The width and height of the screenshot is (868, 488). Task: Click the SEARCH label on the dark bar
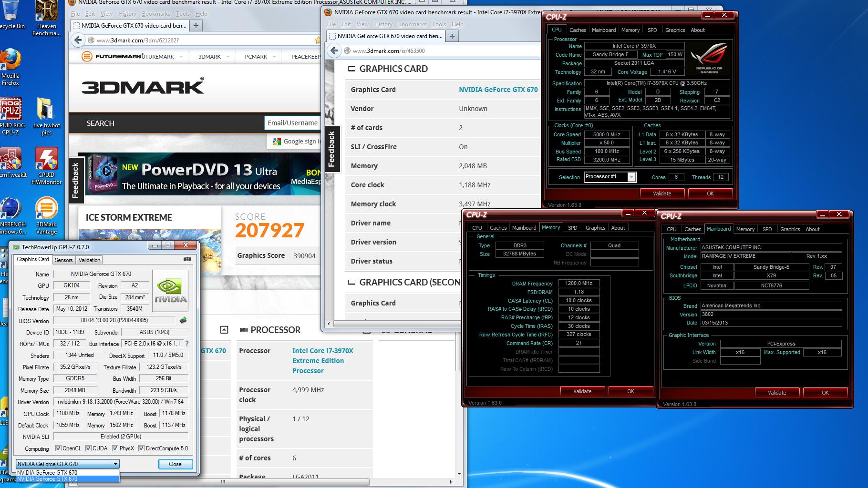click(x=100, y=123)
